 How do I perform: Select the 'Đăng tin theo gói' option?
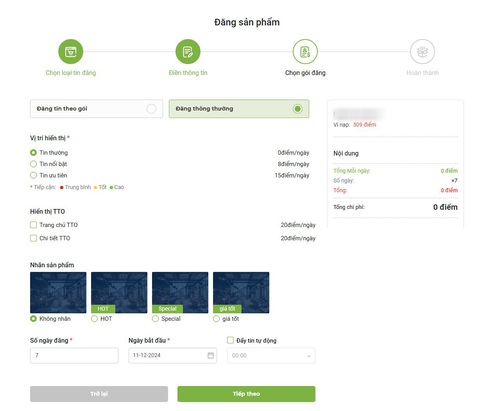point(96,109)
